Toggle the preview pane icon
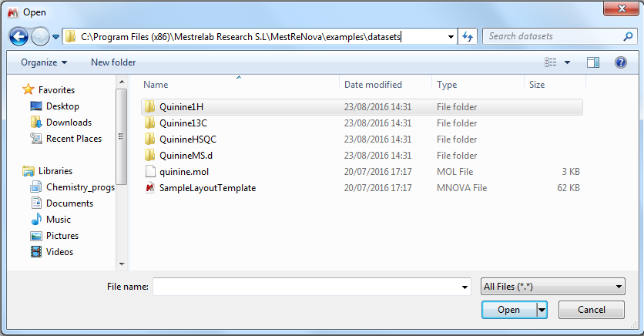Screen dimensions: 644x336 pyautogui.click(x=592, y=62)
